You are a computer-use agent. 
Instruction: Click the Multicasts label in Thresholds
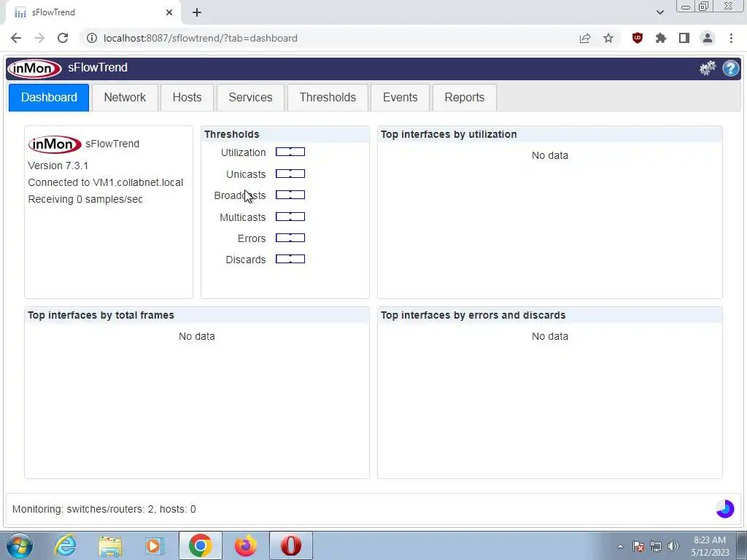[242, 217]
